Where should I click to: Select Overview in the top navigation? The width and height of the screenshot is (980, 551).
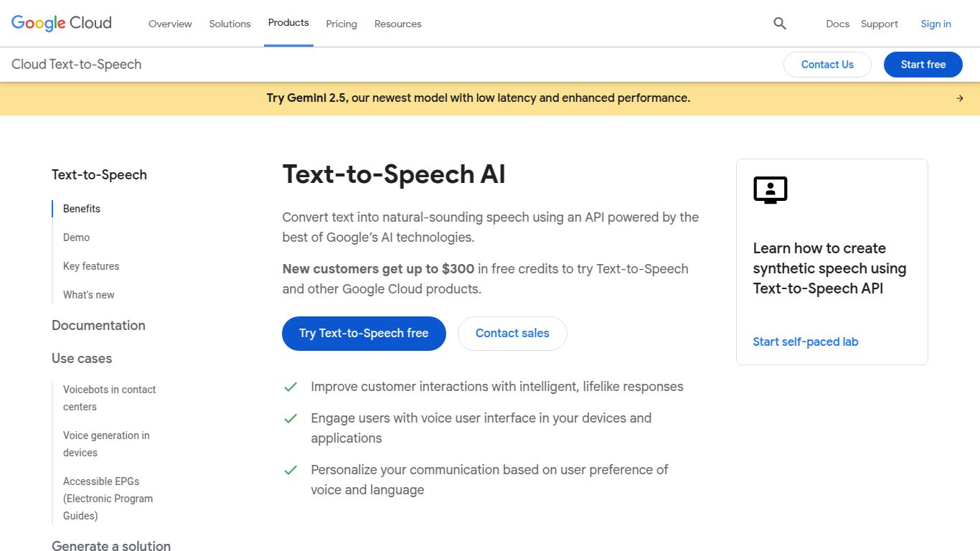(x=170, y=24)
